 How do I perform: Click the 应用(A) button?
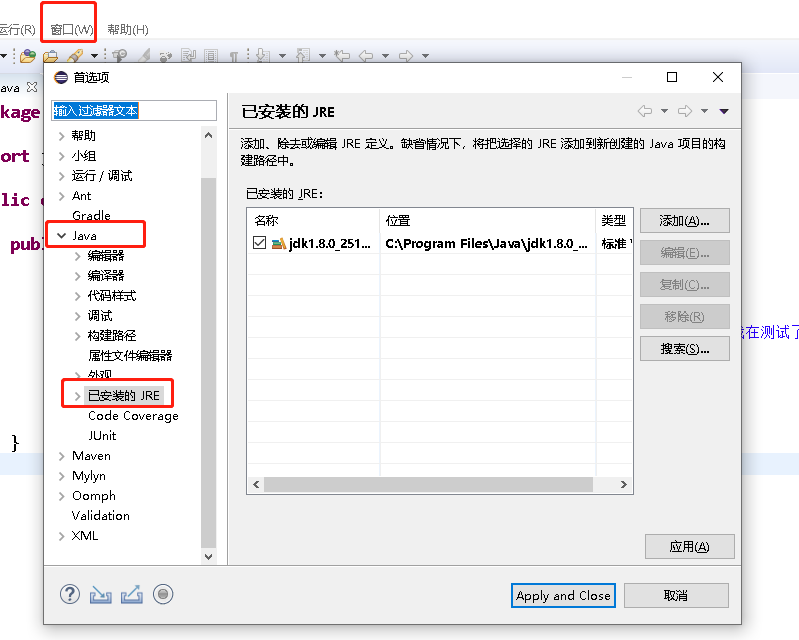[x=689, y=547]
